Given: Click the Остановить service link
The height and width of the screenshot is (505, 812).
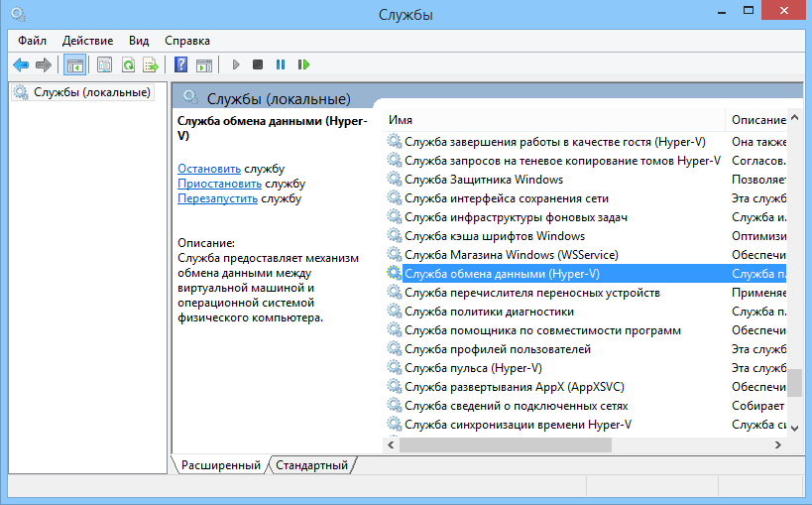Looking at the screenshot, I should click(x=208, y=169).
